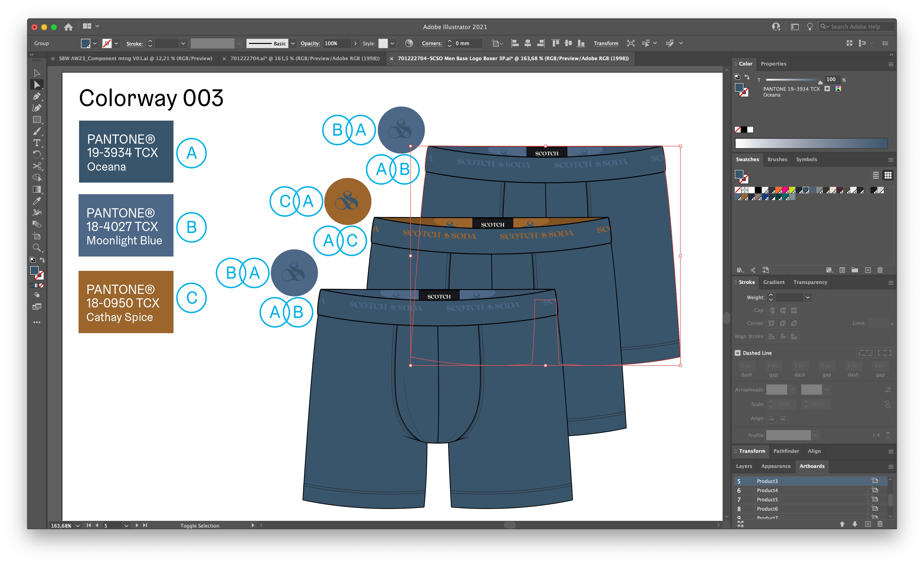Viewport: 924px width, 565px height.
Task: Click the Home icon in title bar
Action: click(68, 27)
